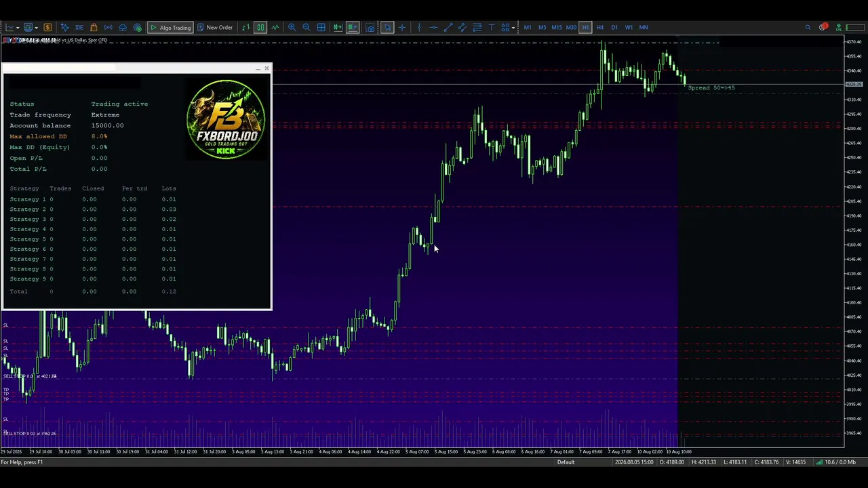Toggle the Algo Trading button

170,27
